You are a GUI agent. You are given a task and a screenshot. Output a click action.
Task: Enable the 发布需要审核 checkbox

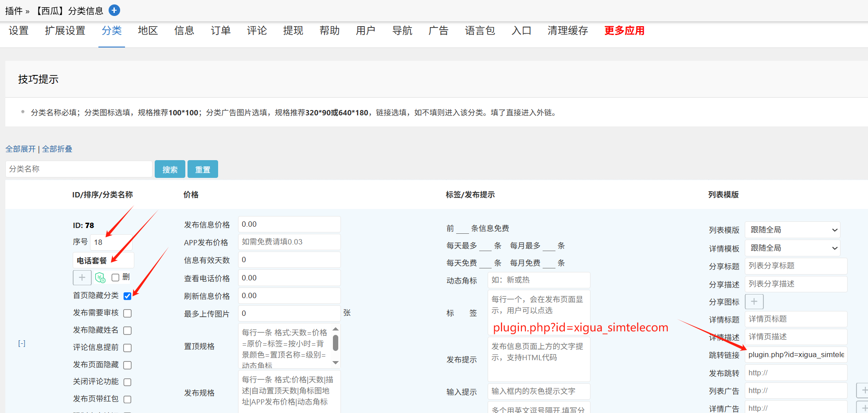128,313
